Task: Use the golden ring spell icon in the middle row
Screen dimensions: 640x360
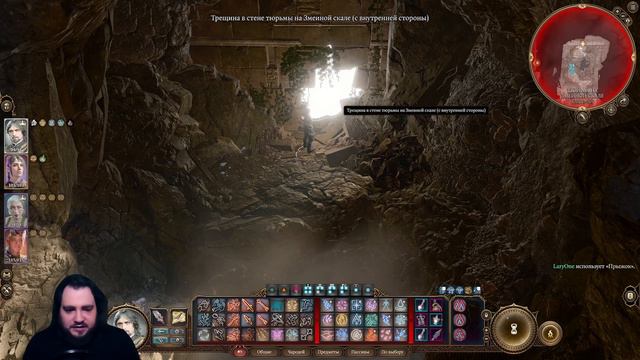Action: pos(342,320)
